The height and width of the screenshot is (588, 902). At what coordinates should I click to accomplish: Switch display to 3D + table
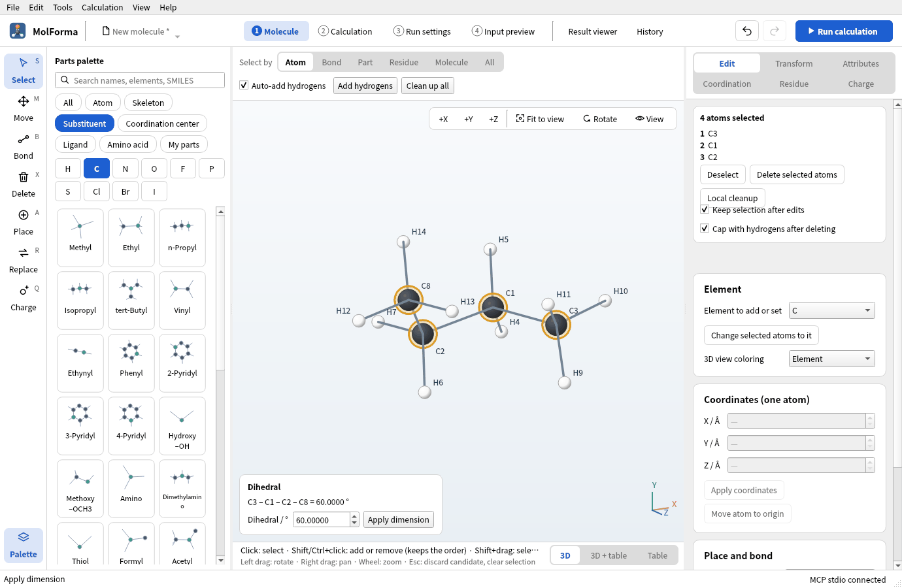click(609, 555)
